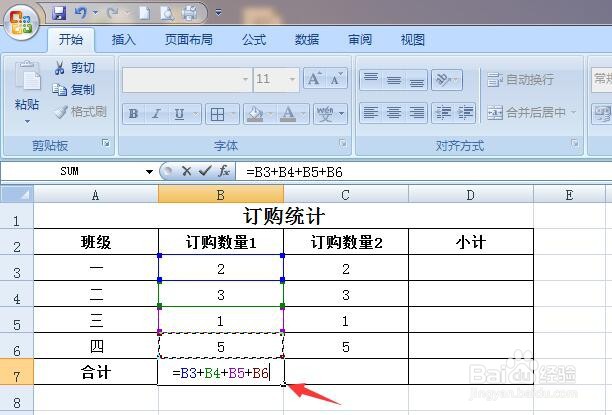Expand 合并后居中 dropdown arrow

pos(573,113)
